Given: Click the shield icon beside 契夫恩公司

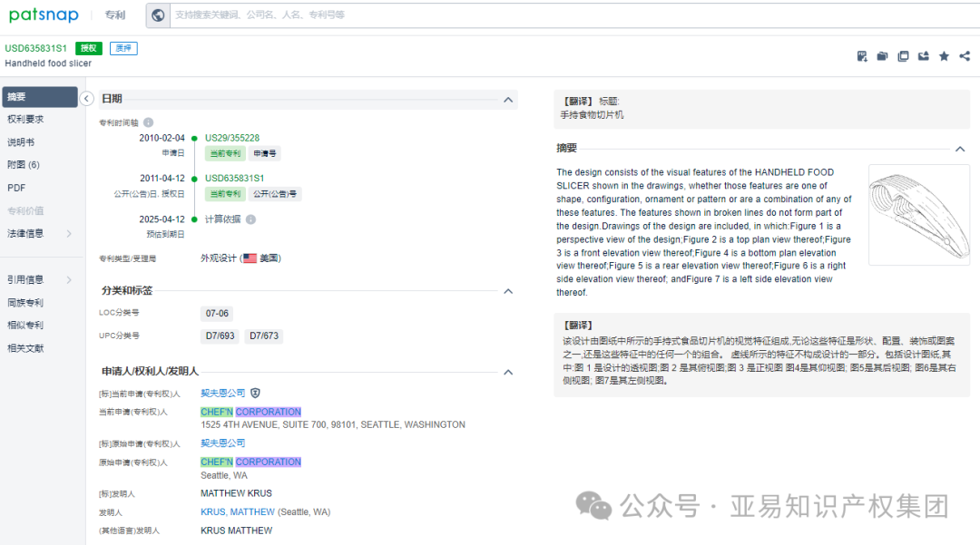Looking at the screenshot, I should coord(255,393).
